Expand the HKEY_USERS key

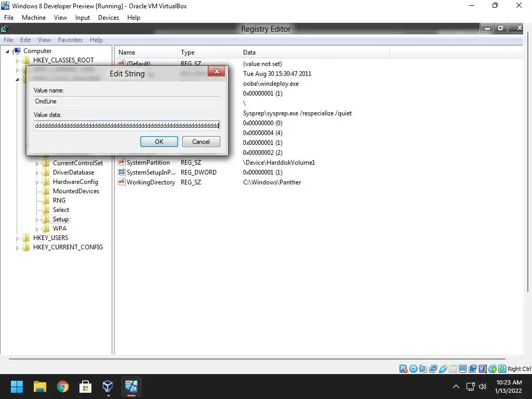pos(17,238)
